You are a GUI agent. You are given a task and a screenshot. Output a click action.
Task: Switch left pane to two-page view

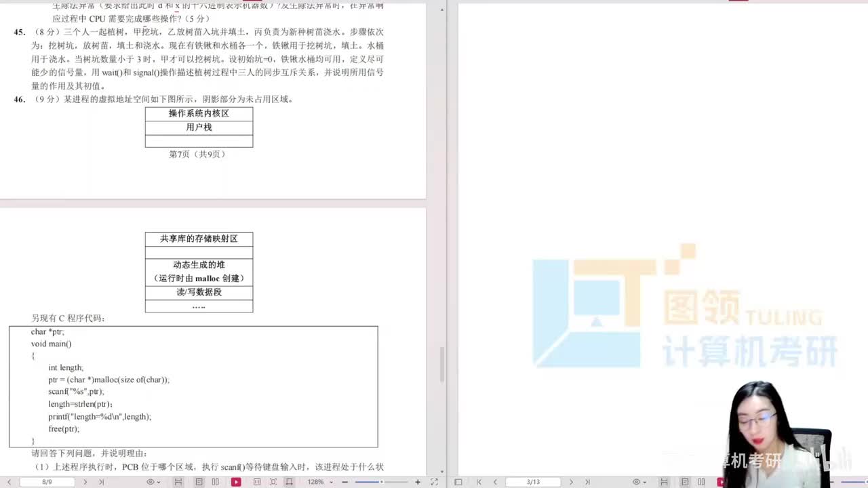tap(216, 482)
